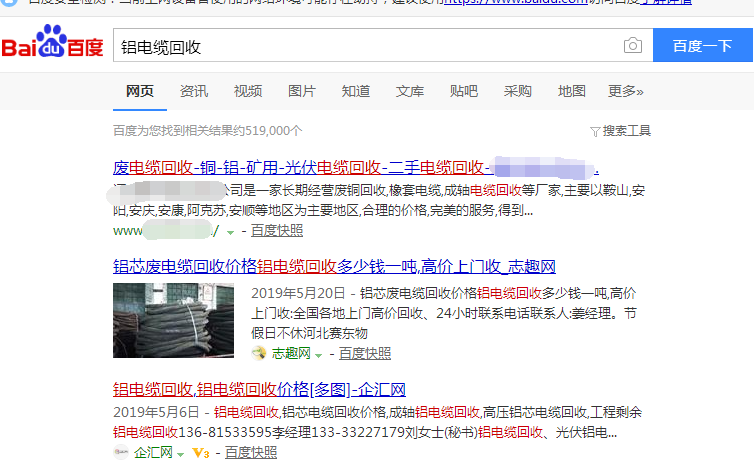Go to the 文库 tab

pos(410,91)
